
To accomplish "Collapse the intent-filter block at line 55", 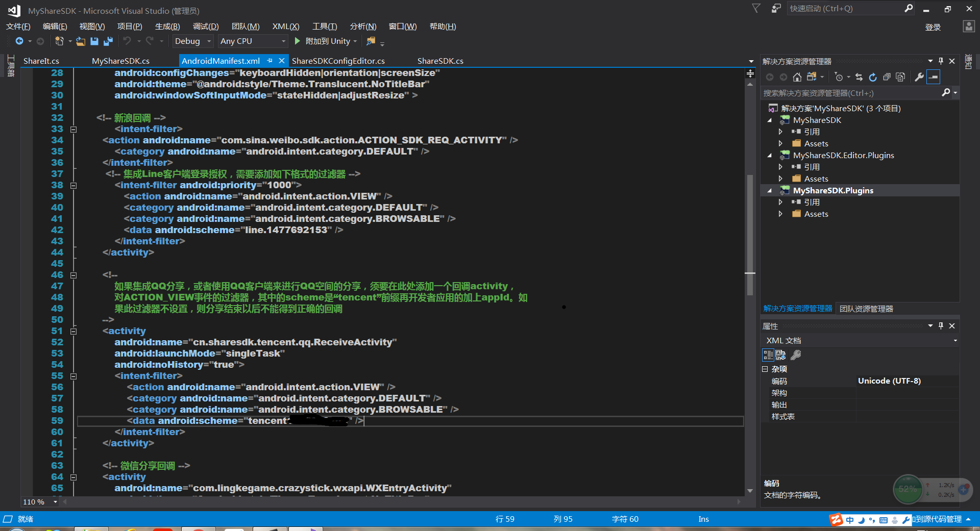I will click(73, 376).
